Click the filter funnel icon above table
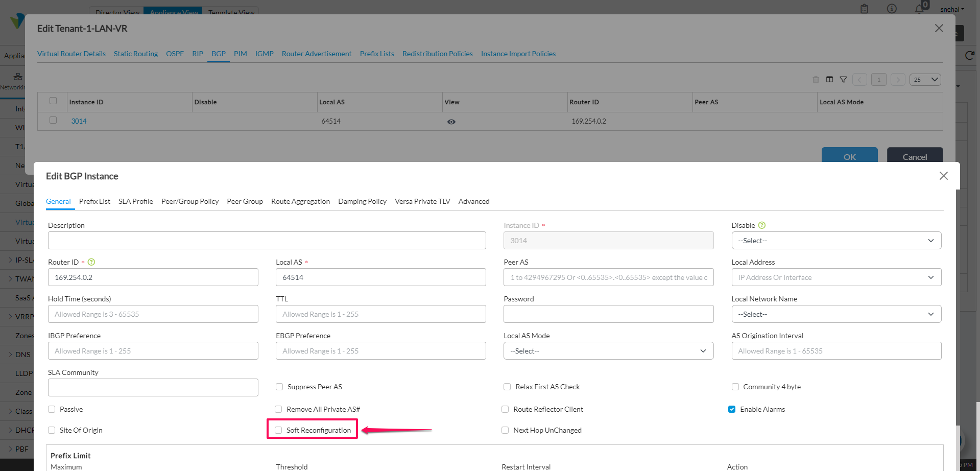 point(843,80)
